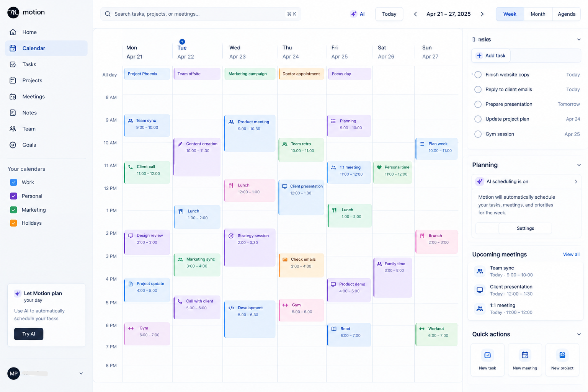This screenshot has height=392, width=588.
Task: Open Planning Settings button
Action: click(525, 229)
